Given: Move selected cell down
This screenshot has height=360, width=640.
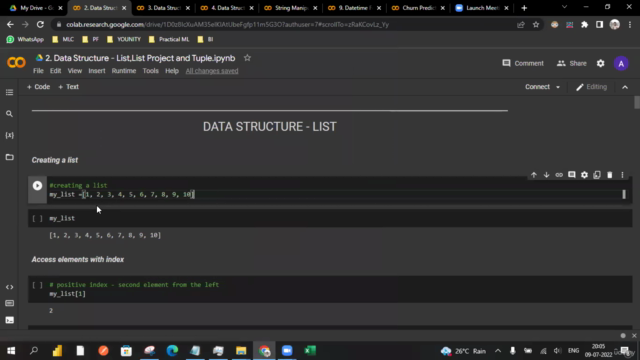Looking at the screenshot, I should click(x=546, y=175).
